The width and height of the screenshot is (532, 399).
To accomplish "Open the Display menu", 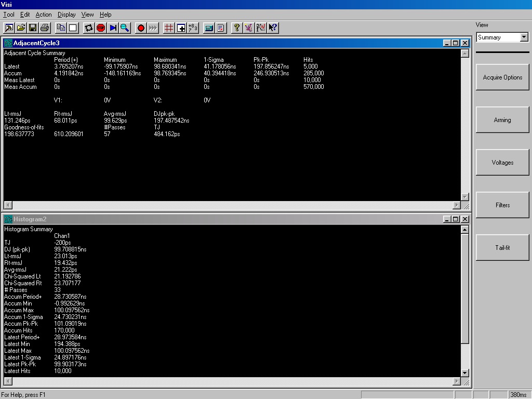I will 66,15.
